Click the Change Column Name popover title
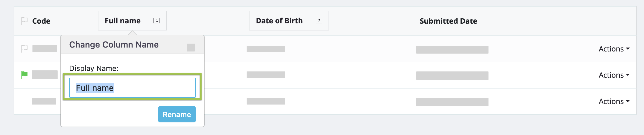 tap(114, 45)
